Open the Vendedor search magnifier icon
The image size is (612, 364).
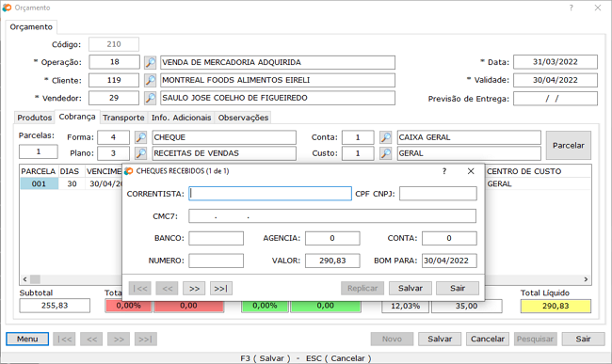tap(150, 98)
